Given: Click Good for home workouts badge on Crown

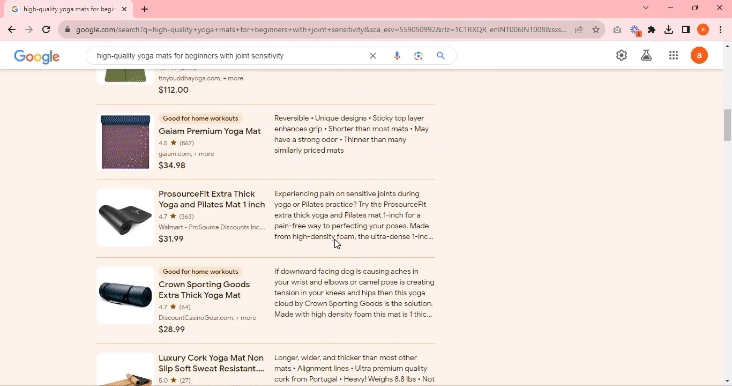Looking at the screenshot, I should point(200,272).
